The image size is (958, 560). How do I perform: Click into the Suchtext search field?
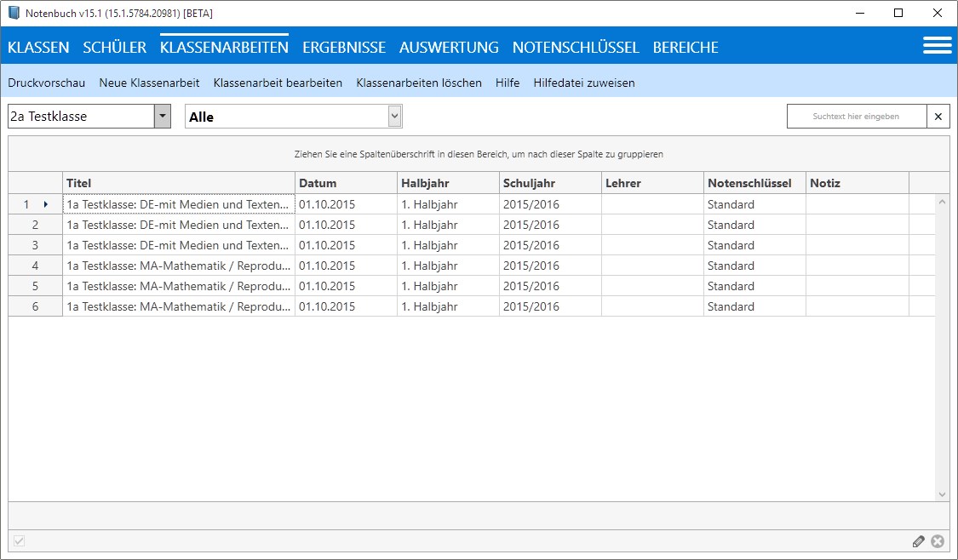point(856,117)
